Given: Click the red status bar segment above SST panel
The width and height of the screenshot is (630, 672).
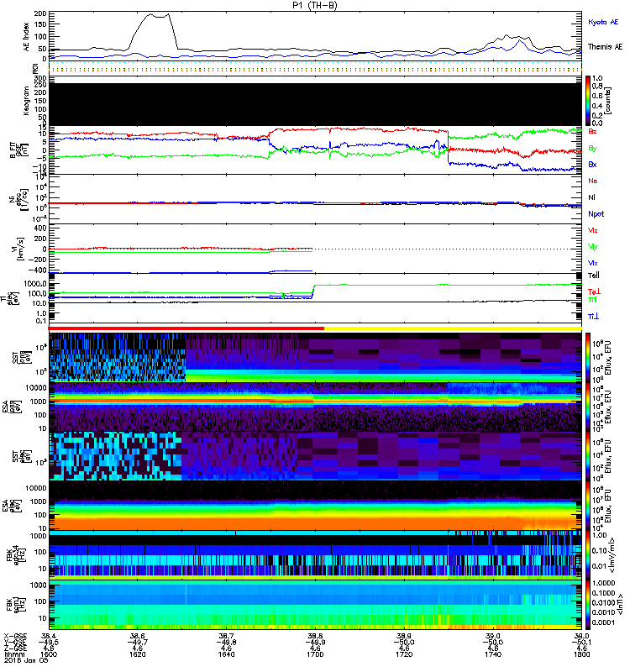Looking at the screenshot, I should tap(186, 328).
